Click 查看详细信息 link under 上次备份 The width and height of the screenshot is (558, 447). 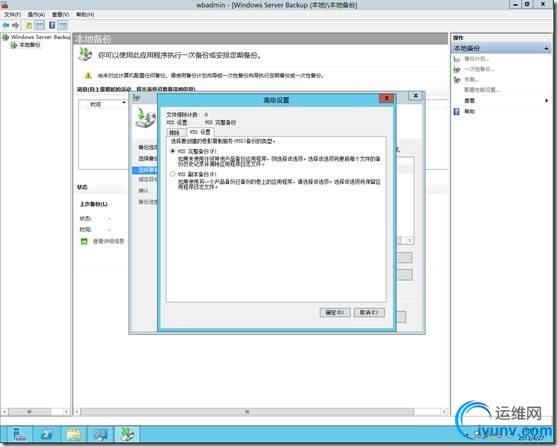tap(109, 241)
